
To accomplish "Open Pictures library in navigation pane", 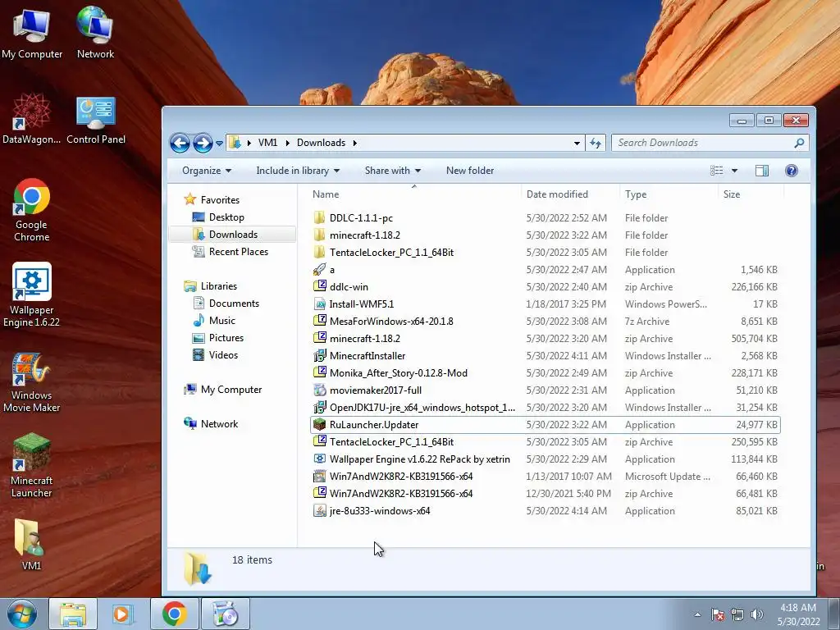I will [x=226, y=337].
